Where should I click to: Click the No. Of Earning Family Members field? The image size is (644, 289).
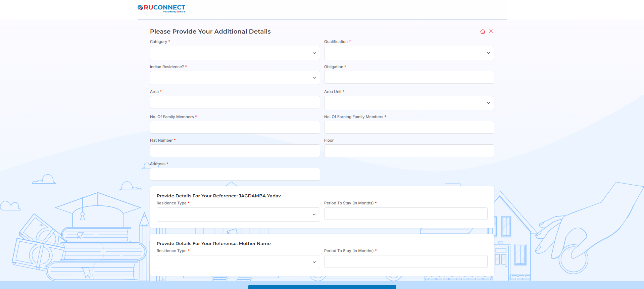[409, 127]
